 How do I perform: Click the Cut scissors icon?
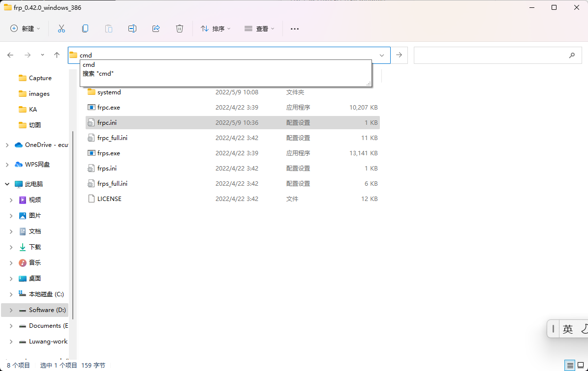click(62, 29)
